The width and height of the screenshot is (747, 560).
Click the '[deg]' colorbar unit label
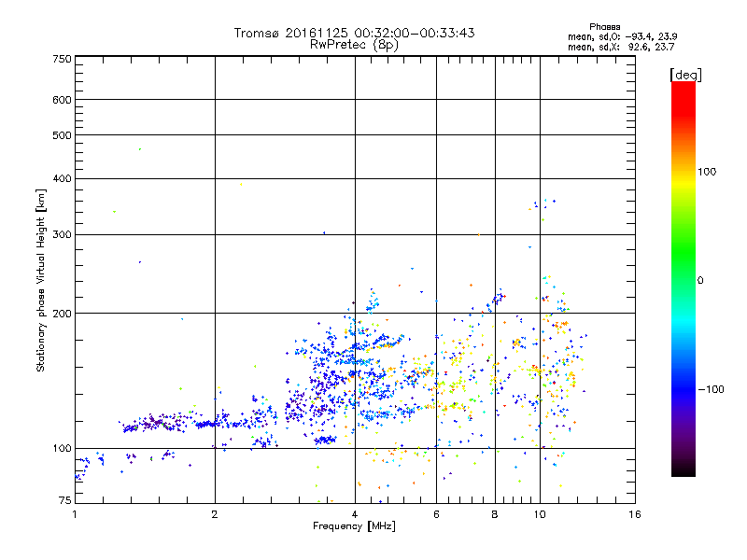point(685,75)
